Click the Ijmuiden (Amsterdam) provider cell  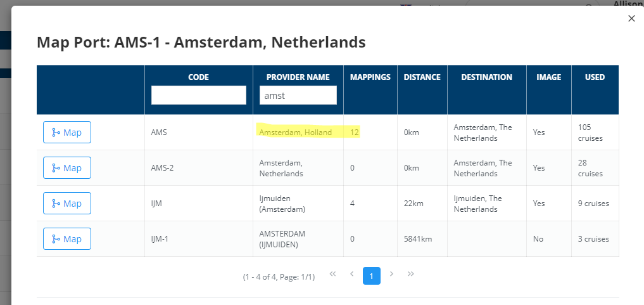point(282,204)
